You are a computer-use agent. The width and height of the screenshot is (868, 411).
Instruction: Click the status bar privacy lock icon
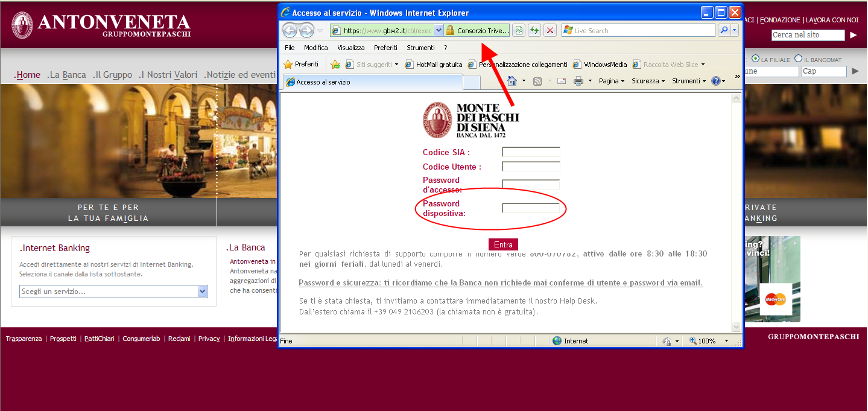(x=667, y=341)
